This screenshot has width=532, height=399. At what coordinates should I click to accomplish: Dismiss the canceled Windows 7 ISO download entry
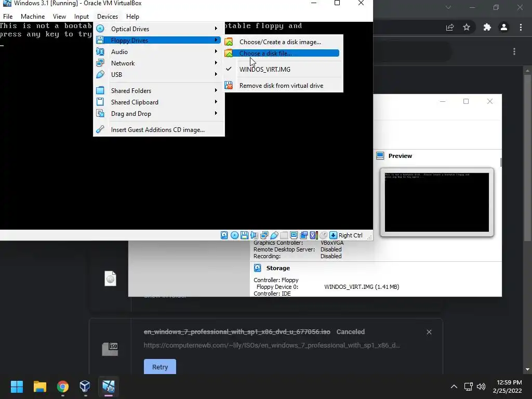tap(429, 332)
